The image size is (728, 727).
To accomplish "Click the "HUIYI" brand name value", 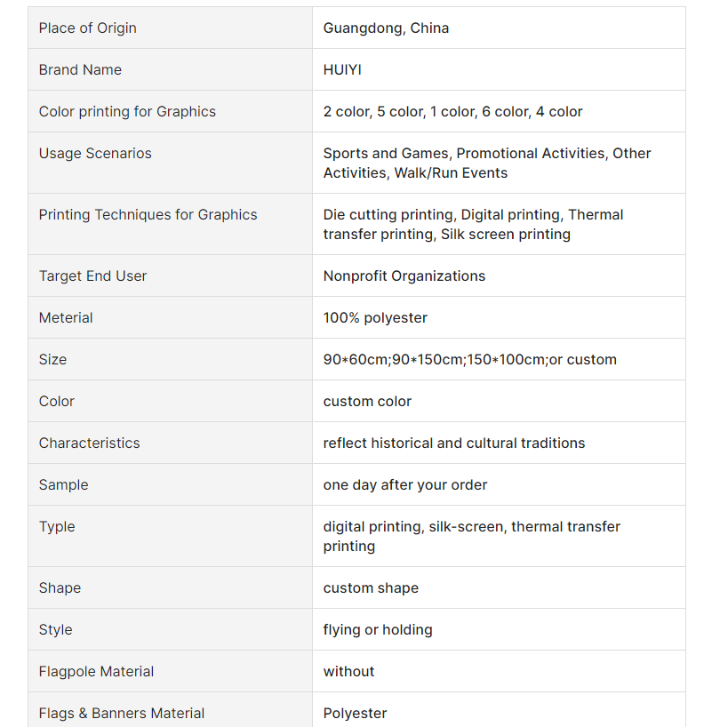I will tap(342, 70).
